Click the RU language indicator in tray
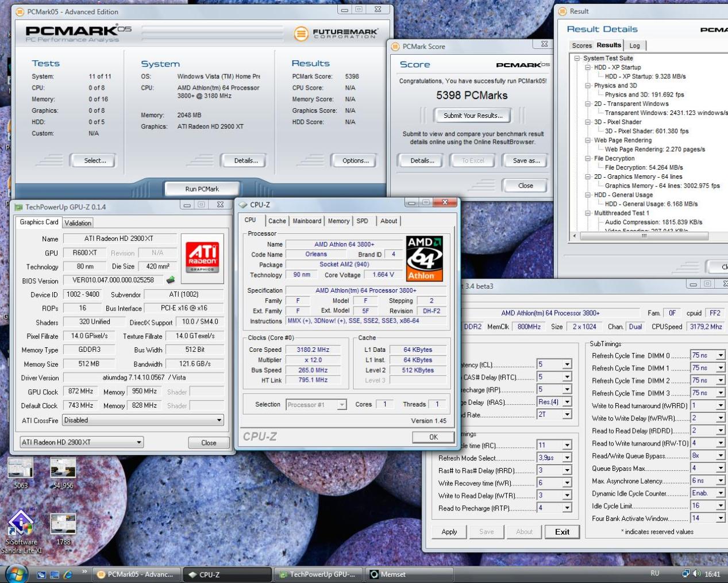728x583 pixels. [654, 574]
